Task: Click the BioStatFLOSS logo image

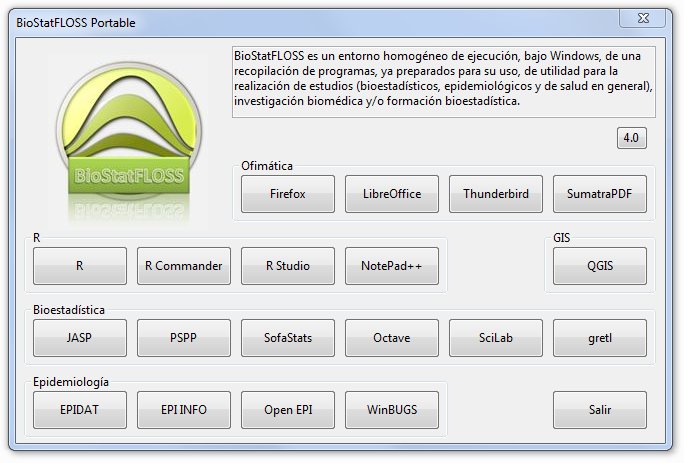Action: coord(129,140)
